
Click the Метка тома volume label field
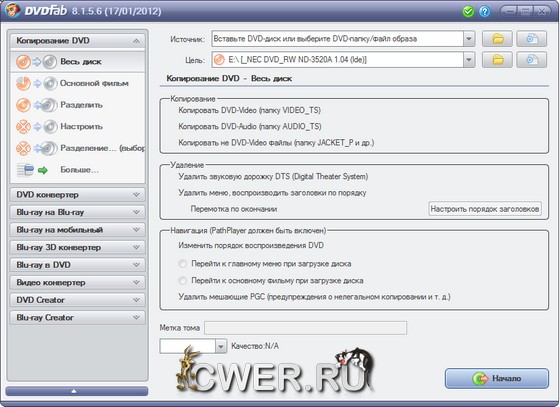click(305, 328)
